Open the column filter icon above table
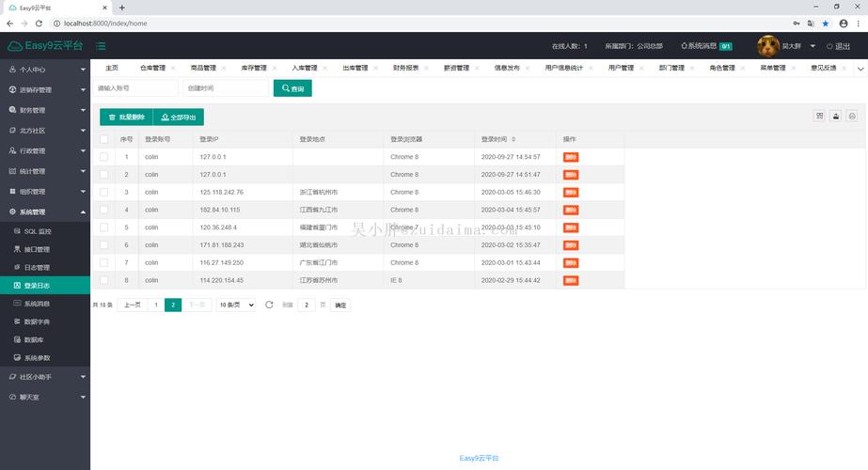The image size is (868, 470). pos(819,116)
